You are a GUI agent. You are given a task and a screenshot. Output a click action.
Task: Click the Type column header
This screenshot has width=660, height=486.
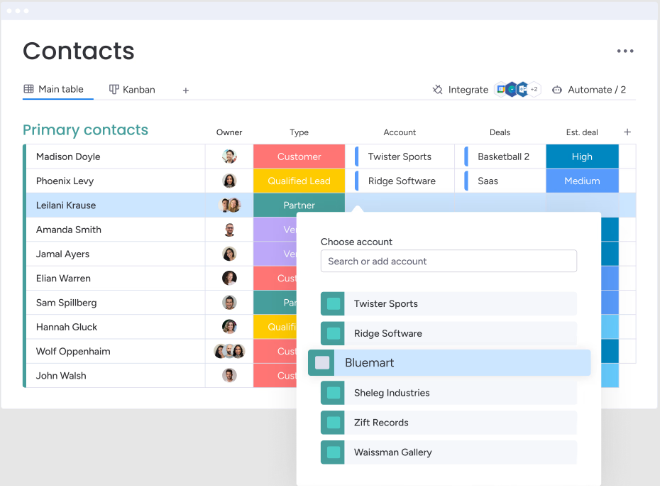point(299,132)
